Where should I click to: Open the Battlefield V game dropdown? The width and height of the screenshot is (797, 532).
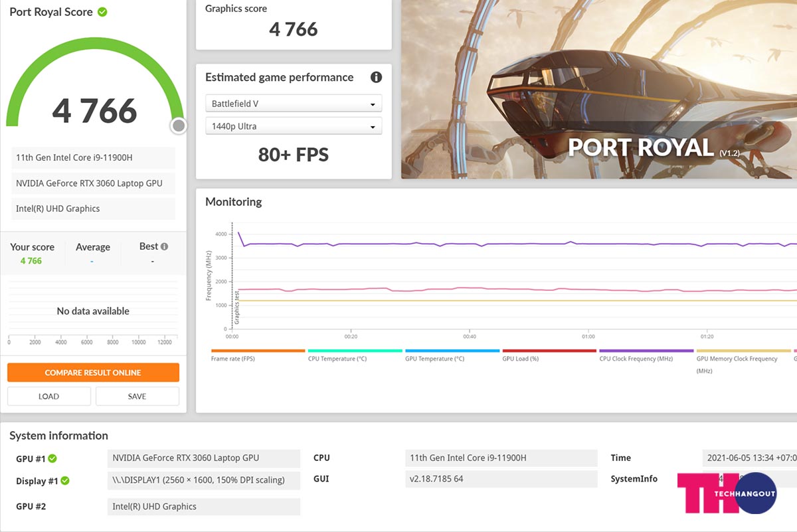click(x=294, y=104)
